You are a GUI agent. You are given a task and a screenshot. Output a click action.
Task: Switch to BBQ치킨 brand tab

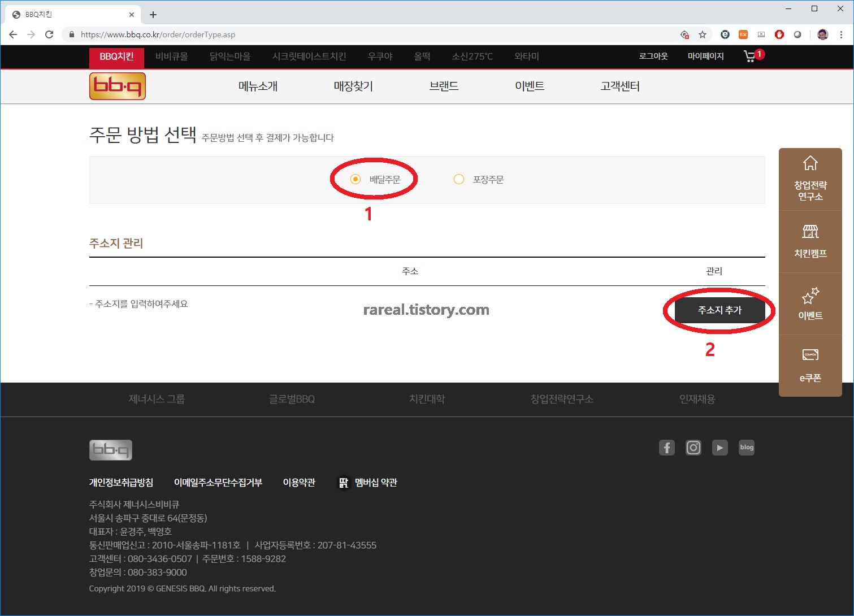(116, 57)
